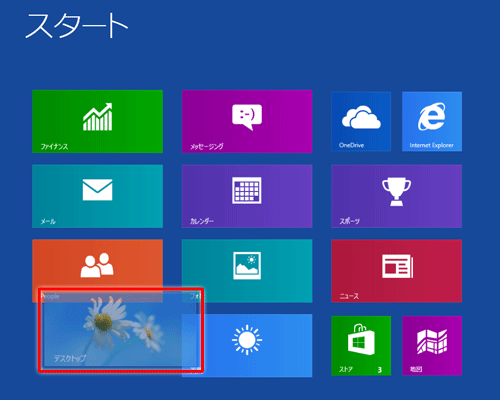Open the Maps tile
The image size is (500, 400).
coord(432,346)
